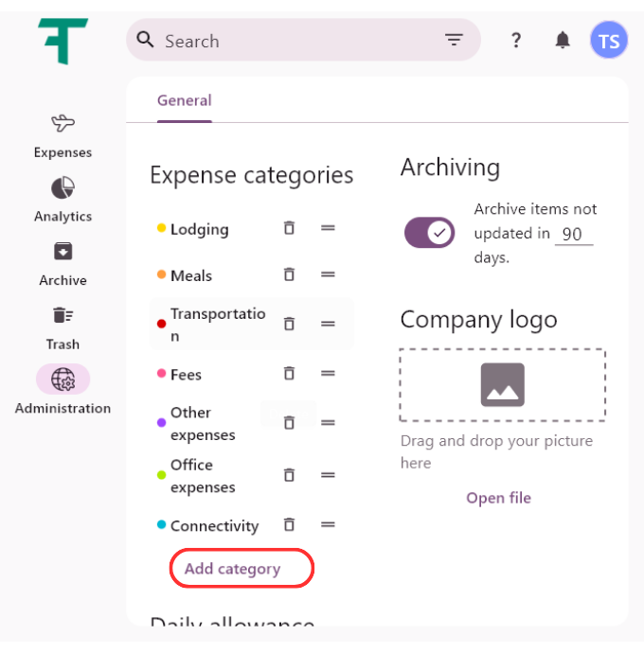Screen dimensions: 644x653
Task: Switch to the General tab
Action: pos(185,100)
